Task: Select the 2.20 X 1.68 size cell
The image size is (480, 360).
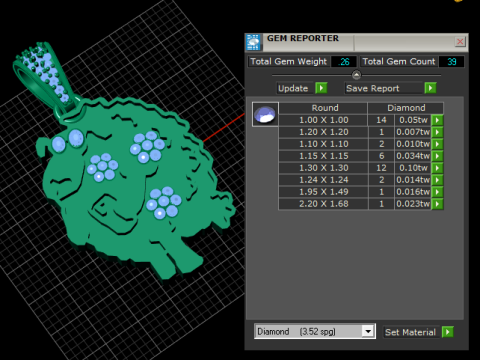Action: pyautogui.click(x=323, y=204)
